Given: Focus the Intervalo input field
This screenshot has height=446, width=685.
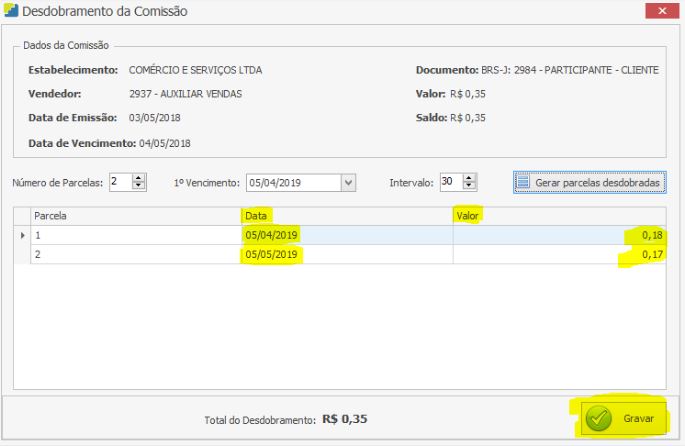Looking at the screenshot, I should pos(449,182).
